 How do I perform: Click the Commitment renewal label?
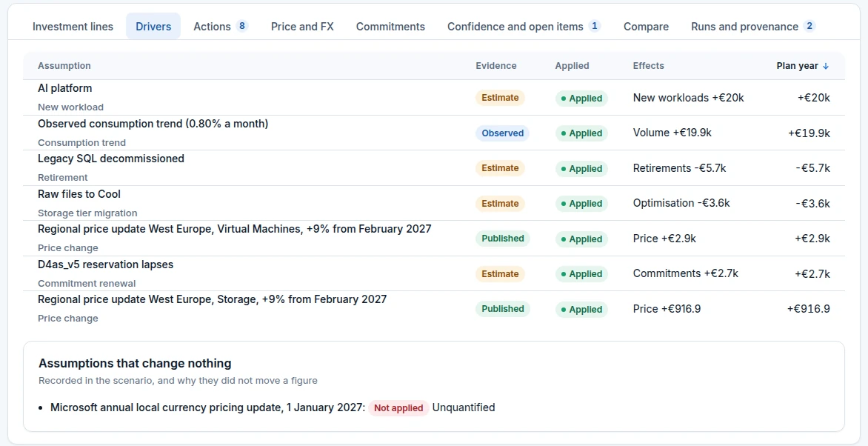click(87, 283)
